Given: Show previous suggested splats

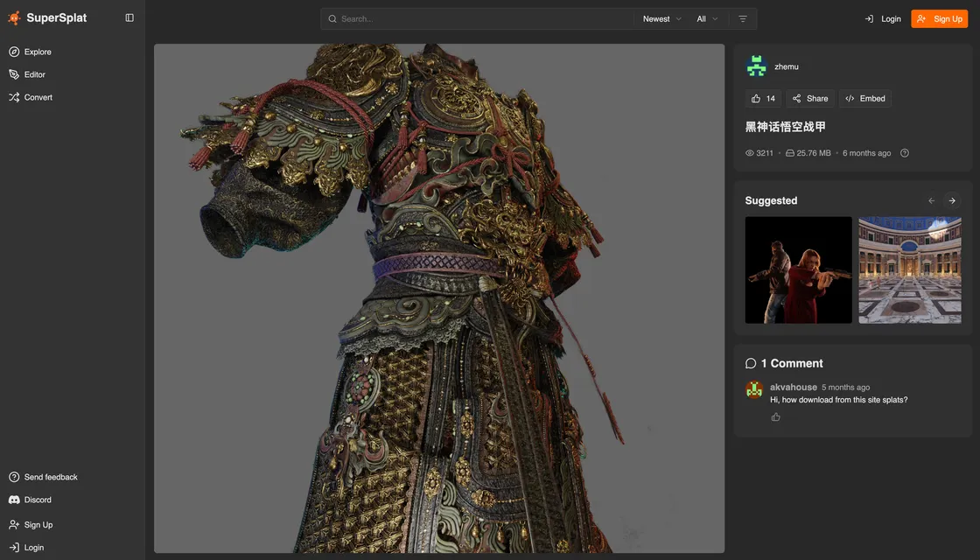Looking at the screenshot, I should click(931, 200).
